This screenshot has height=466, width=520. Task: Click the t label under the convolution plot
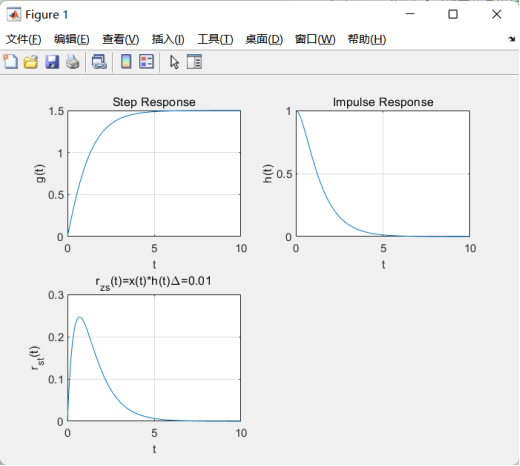coord(154,449)
